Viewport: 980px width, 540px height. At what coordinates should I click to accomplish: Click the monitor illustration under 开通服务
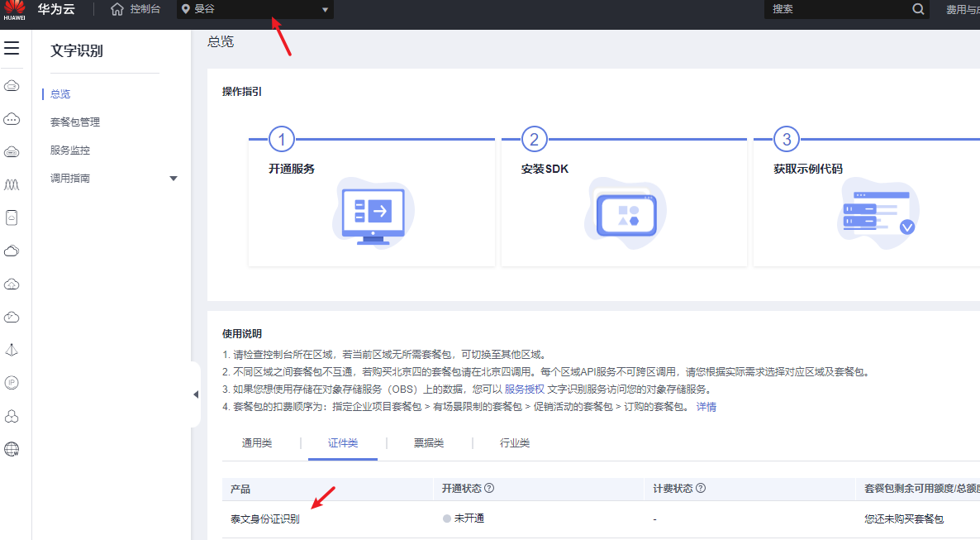(373, 213)
